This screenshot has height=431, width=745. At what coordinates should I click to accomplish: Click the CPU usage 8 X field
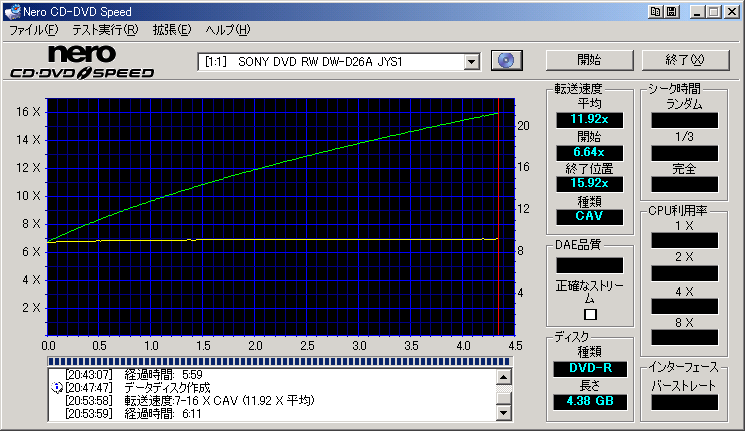(684, 337)
